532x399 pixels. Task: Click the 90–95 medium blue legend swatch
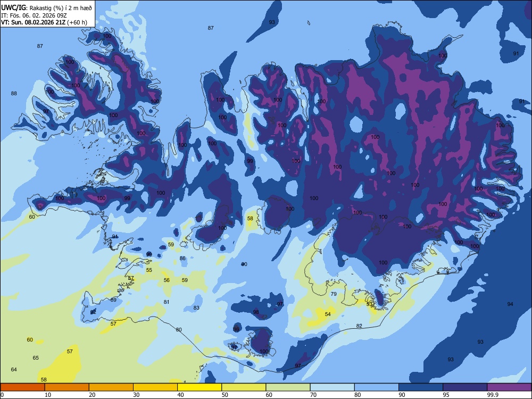pos(420,387)
